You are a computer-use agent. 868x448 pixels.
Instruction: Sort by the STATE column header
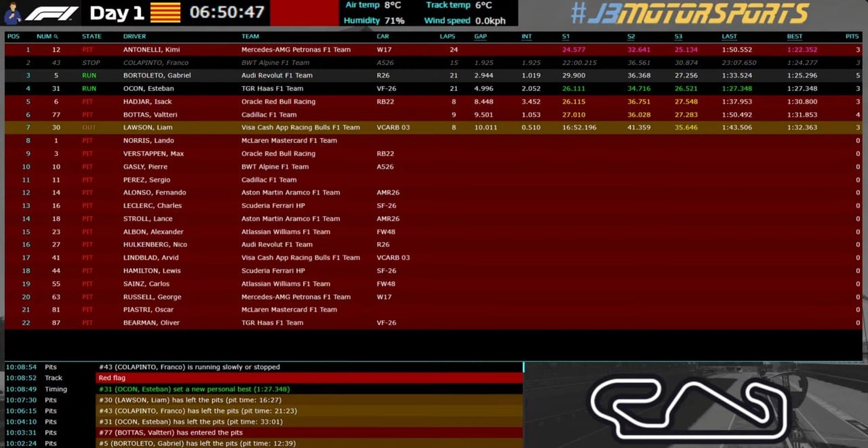coord(92,36)
